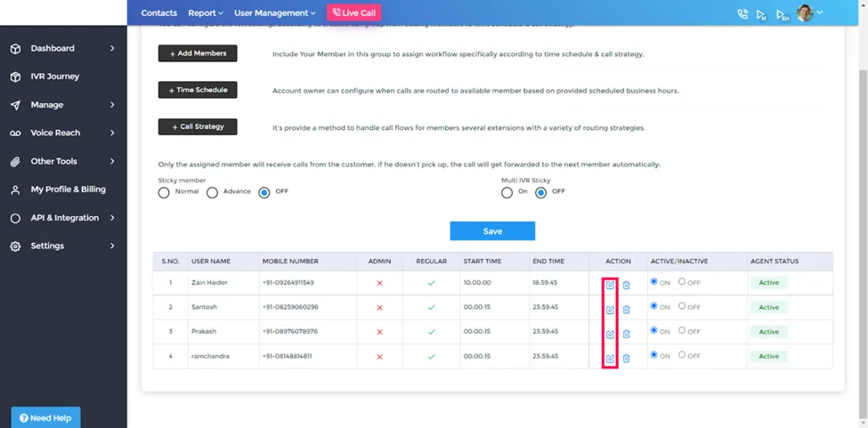This screenshot has height=428, width=868.
Task: Click Active status badge for ramchandra
Action: point(769,357)
